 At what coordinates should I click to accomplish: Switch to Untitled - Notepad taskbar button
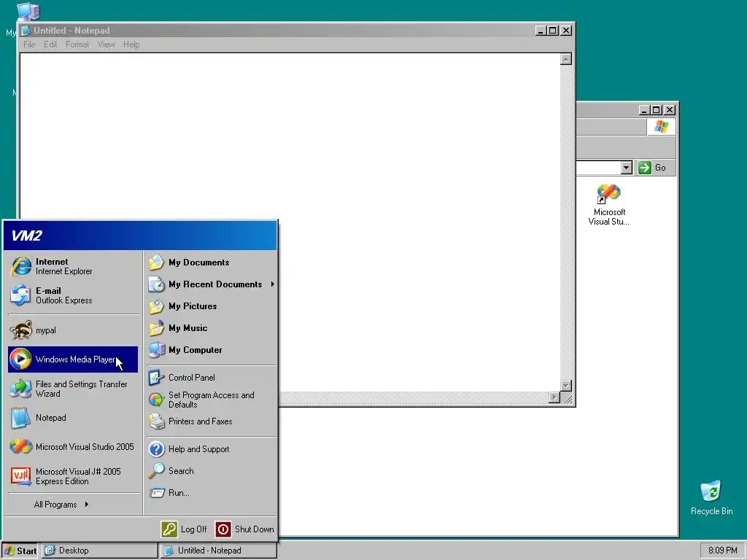[x=218, y=551]
